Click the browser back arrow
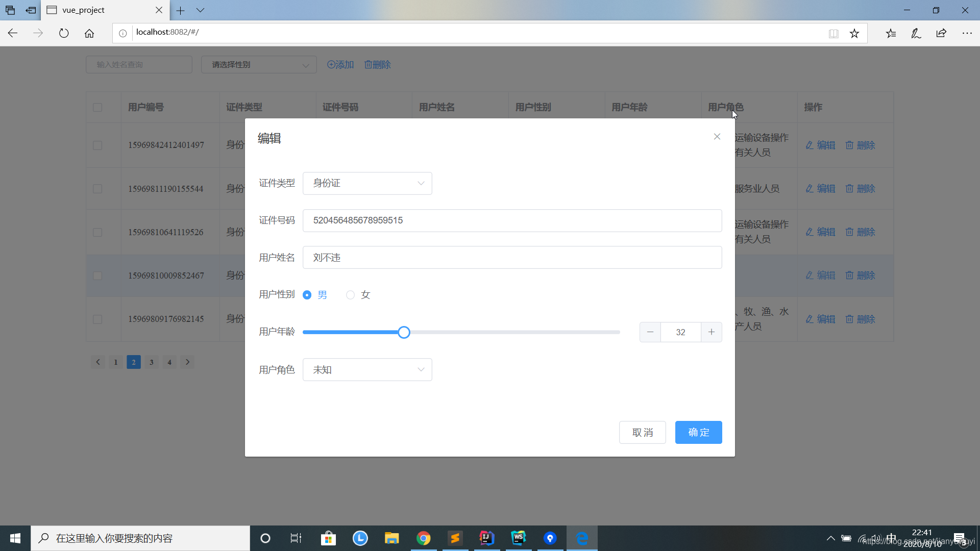 pos(13,33)
